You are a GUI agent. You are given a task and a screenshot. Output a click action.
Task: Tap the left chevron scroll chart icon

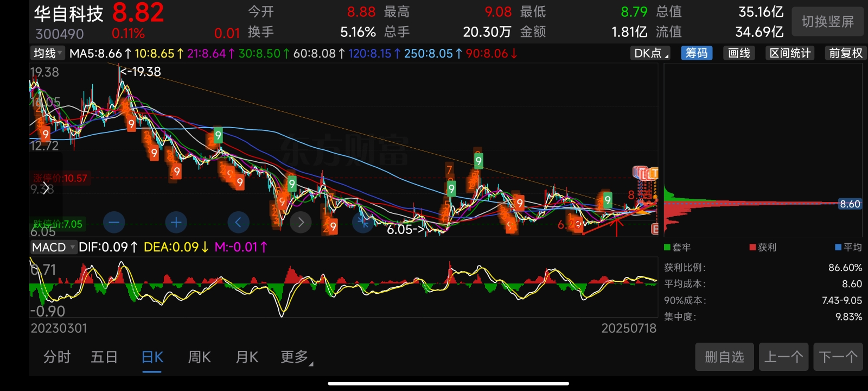pos(238,222)
